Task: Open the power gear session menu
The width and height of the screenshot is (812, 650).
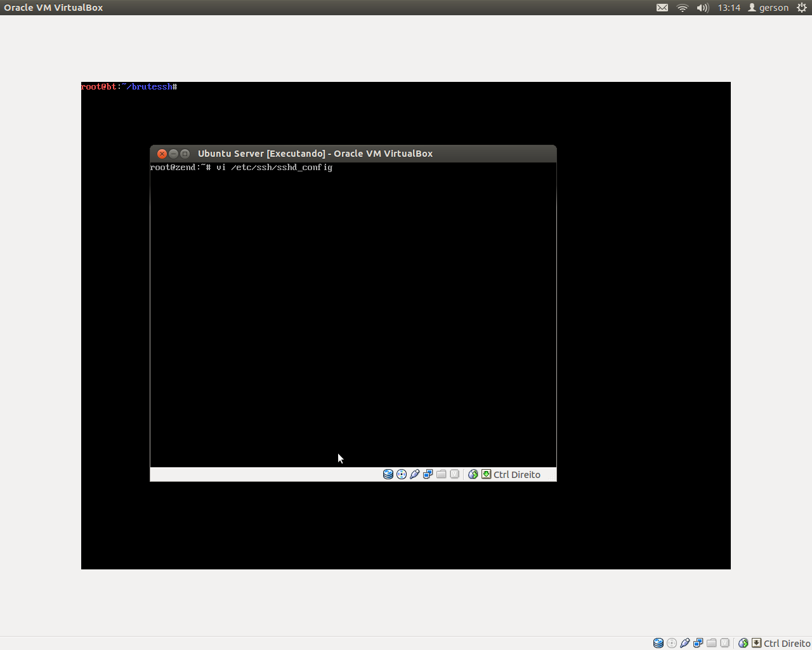Action: (802, 8)
